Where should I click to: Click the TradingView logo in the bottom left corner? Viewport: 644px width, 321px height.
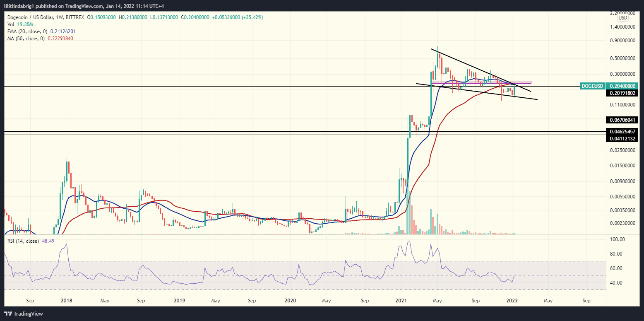[x=7, y=314]
